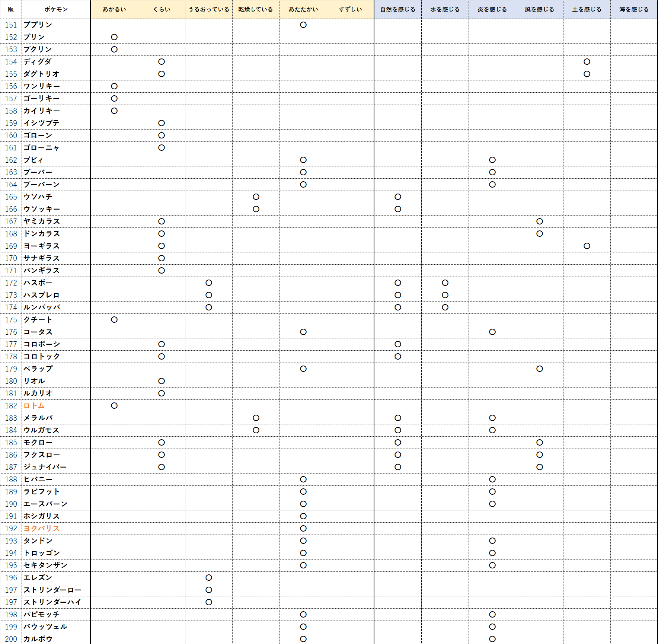Select the ストリンダーハイ name cell

point(52,602)
